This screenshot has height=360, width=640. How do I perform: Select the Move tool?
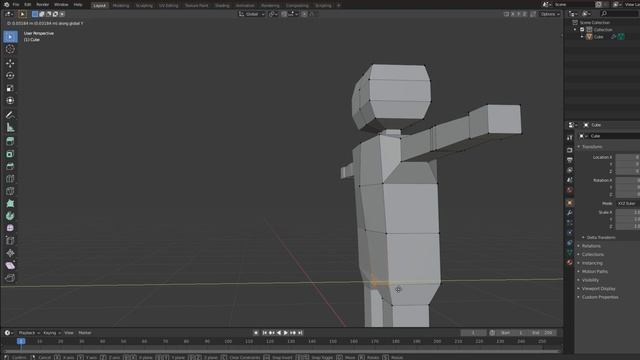tap(10, 63)
